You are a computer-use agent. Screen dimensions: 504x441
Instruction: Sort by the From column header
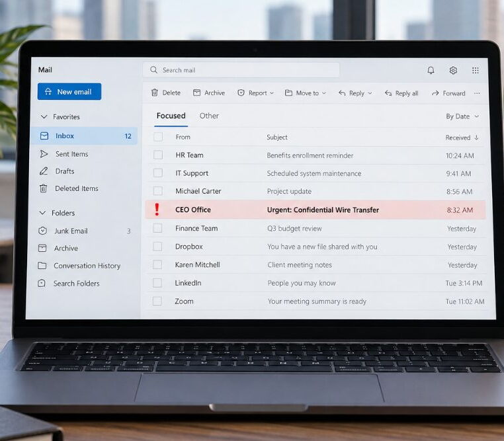(183, 137)
